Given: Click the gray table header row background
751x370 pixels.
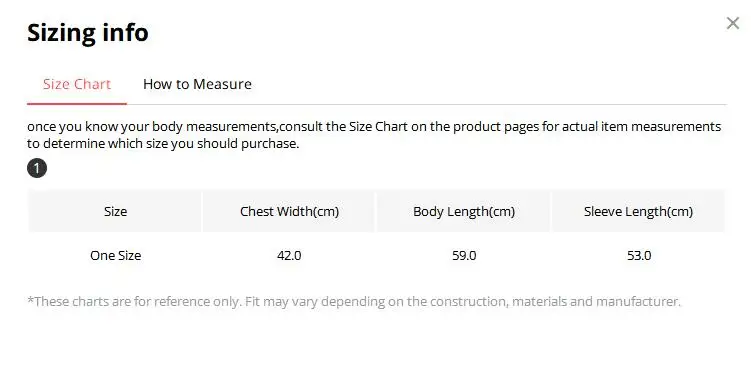Looking at the screenshot, I should click(376, 212).
